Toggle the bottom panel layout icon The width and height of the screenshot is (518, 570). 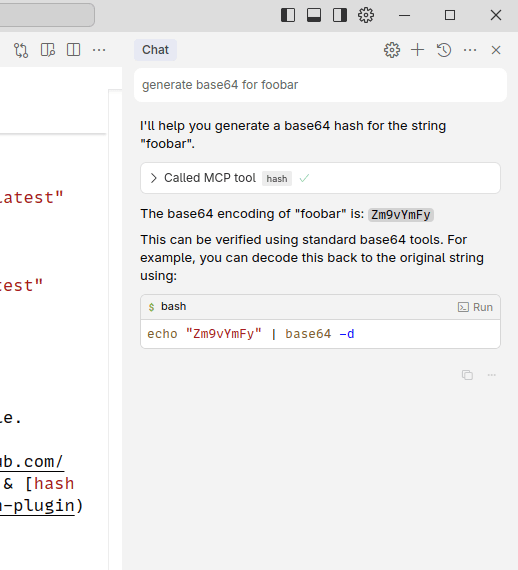click(x=314, y=15)
